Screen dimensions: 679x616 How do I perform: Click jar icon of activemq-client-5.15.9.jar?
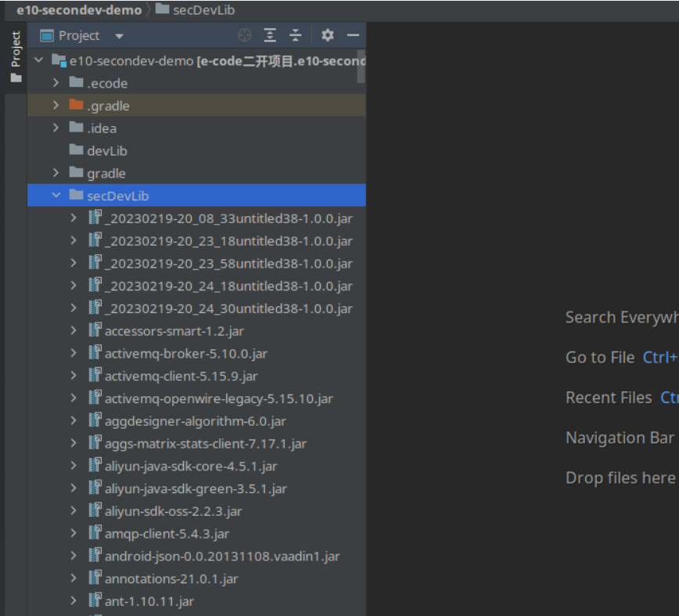point(95,375)
